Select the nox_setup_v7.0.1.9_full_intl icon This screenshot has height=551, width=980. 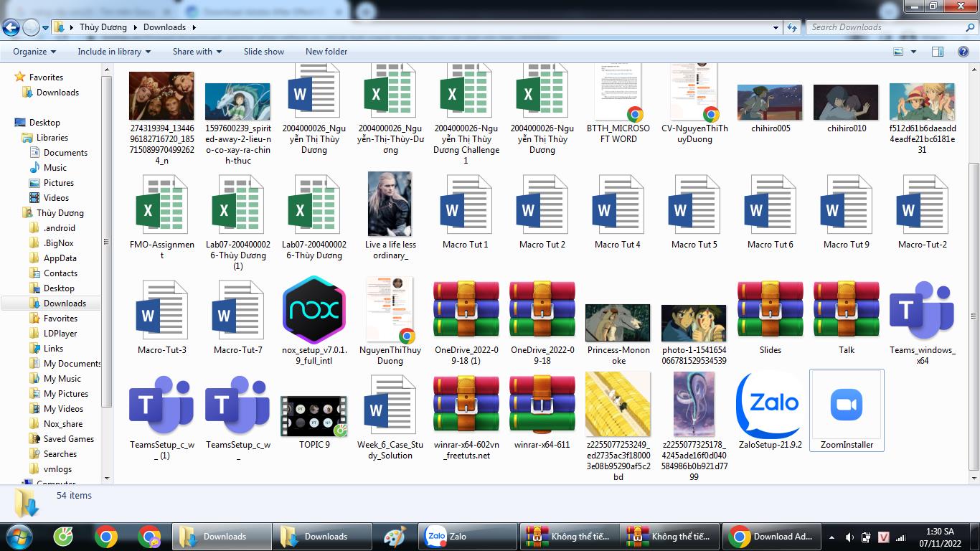tap(314, 311)
